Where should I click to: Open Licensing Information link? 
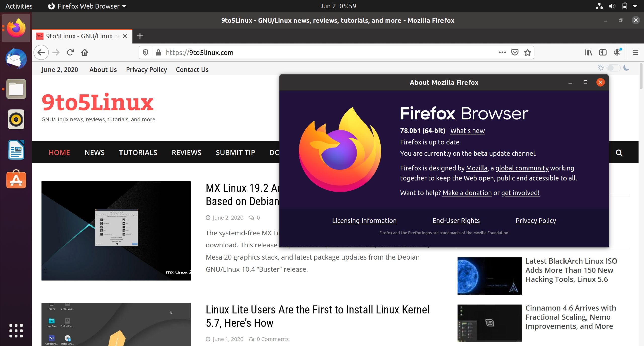click(364, 221)
